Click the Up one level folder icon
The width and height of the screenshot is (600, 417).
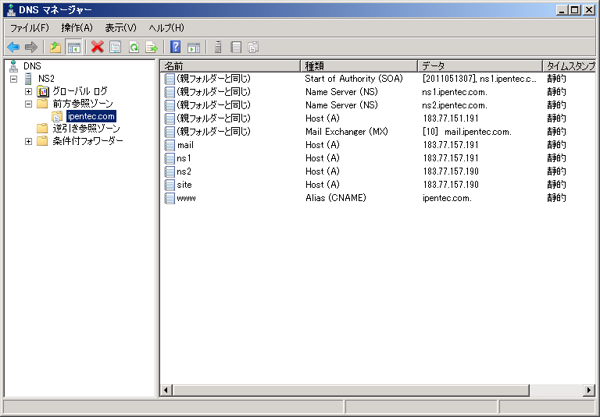55,47
